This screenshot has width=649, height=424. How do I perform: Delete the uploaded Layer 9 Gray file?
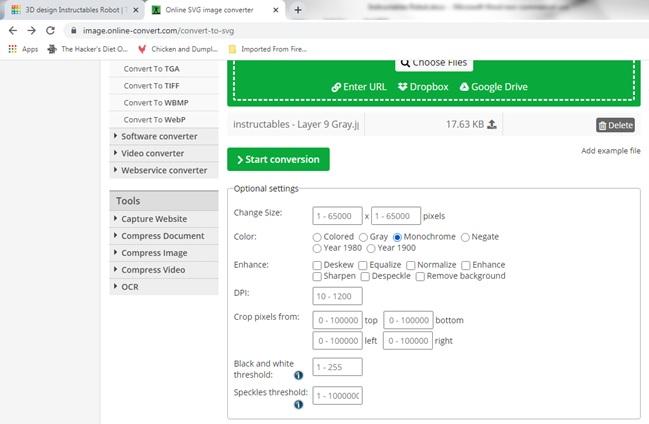615,125
